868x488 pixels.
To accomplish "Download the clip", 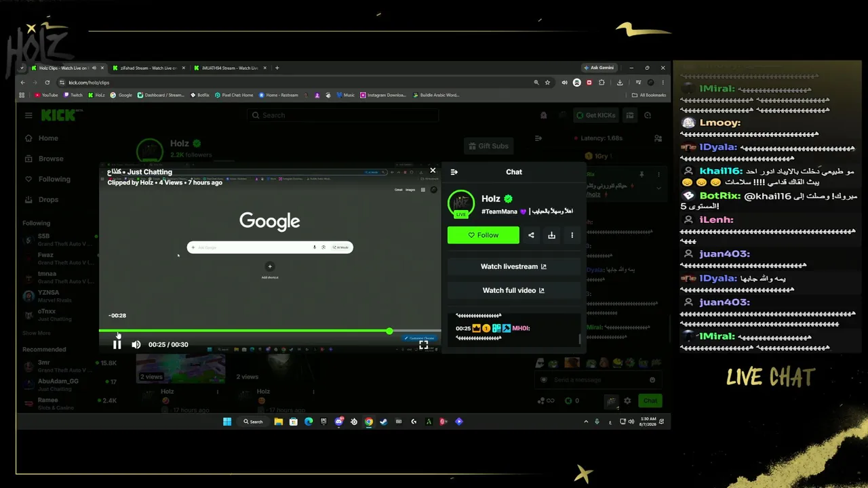I will [551, 235].
